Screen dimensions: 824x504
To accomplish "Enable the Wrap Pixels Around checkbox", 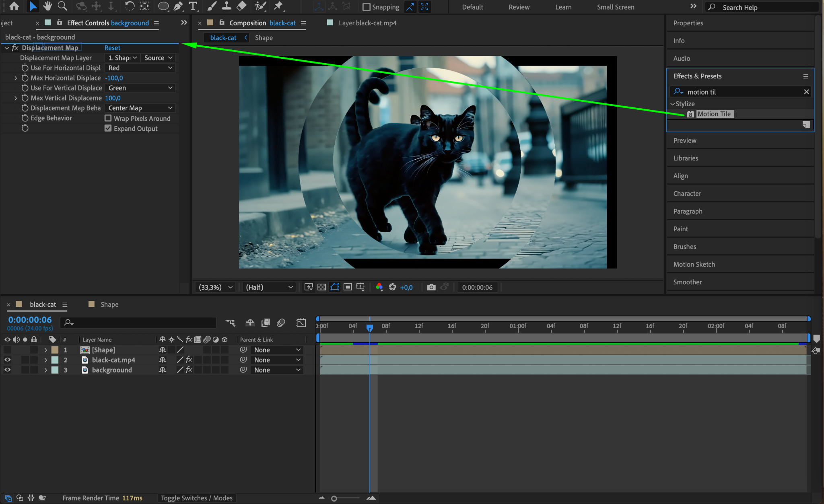I will click(108, 118).
